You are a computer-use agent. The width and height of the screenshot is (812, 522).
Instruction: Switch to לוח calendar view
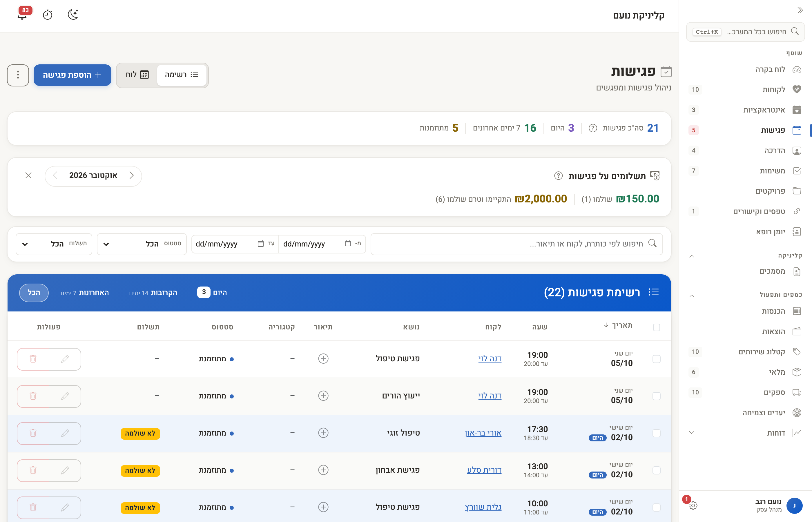[x=137, y=75]
